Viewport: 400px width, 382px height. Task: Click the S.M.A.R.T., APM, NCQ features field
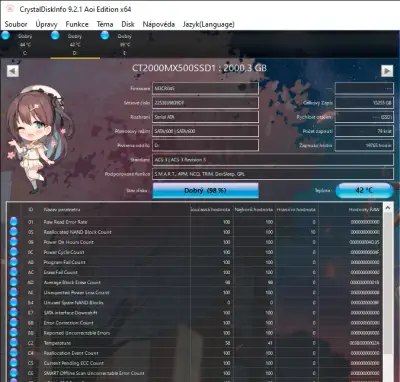click(x=273, y=174)
